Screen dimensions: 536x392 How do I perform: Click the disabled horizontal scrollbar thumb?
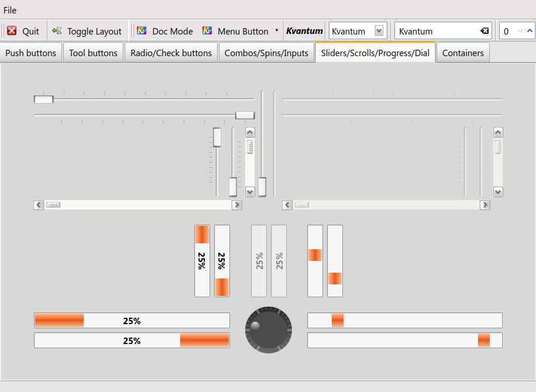(302, 205)
